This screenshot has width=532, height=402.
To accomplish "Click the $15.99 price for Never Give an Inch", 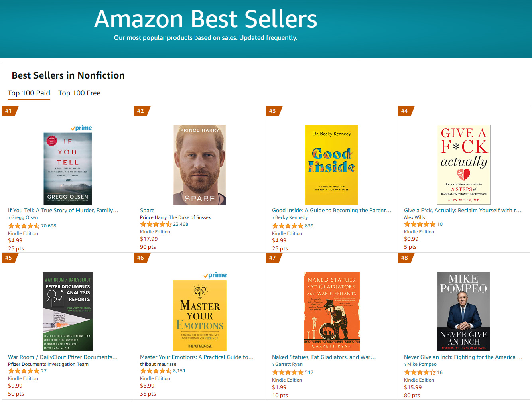I will coord(413,387).
